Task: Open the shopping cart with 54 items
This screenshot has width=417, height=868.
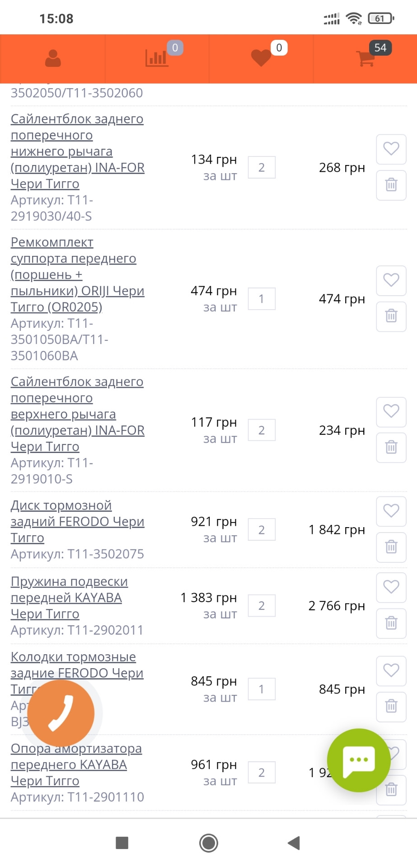Action: [365, 58]
